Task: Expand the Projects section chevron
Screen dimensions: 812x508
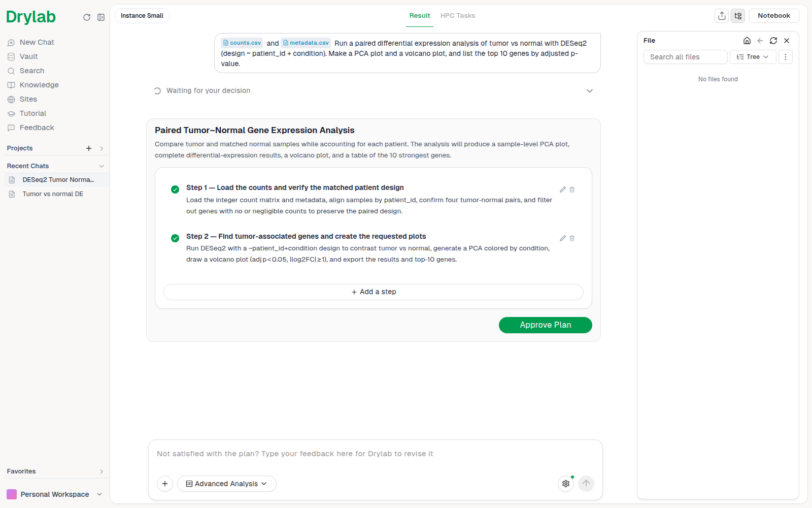Action: 101,148
